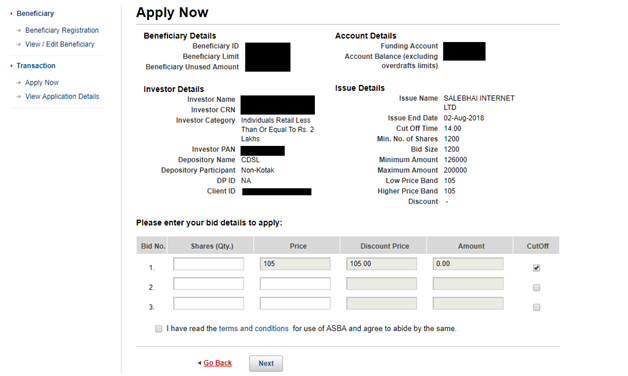Click maximum amount value 200000
The image size is (628, 376).
[x=455, y=170]
